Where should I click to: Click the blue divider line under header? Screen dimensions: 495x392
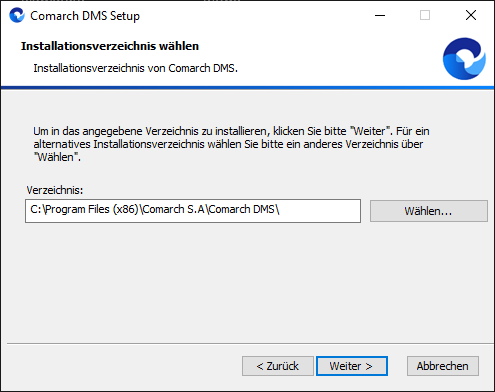coord(247,88)
